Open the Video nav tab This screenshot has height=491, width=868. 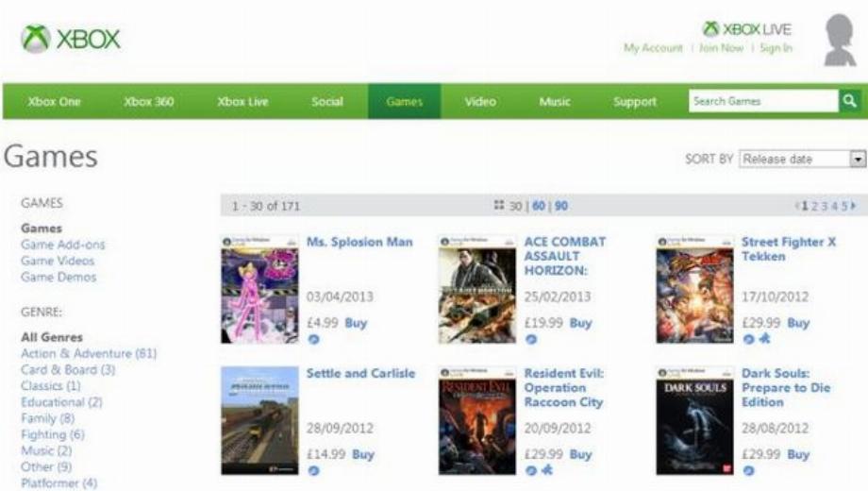point(480,101)
